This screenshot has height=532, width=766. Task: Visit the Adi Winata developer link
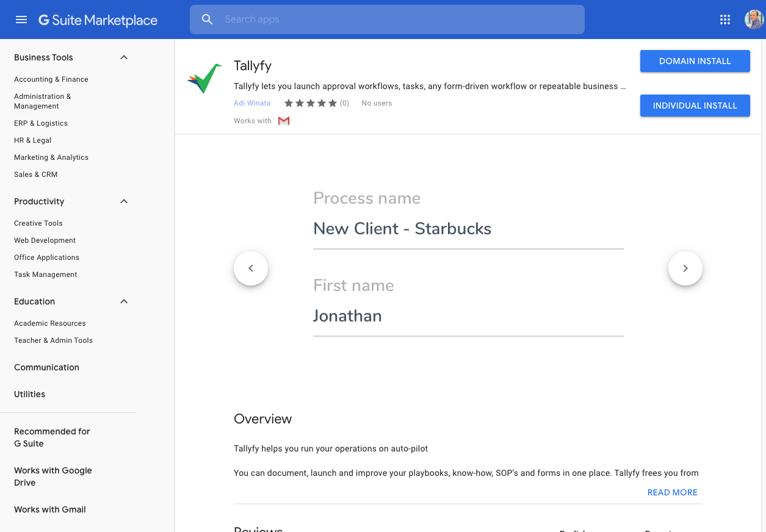point(252,102)
